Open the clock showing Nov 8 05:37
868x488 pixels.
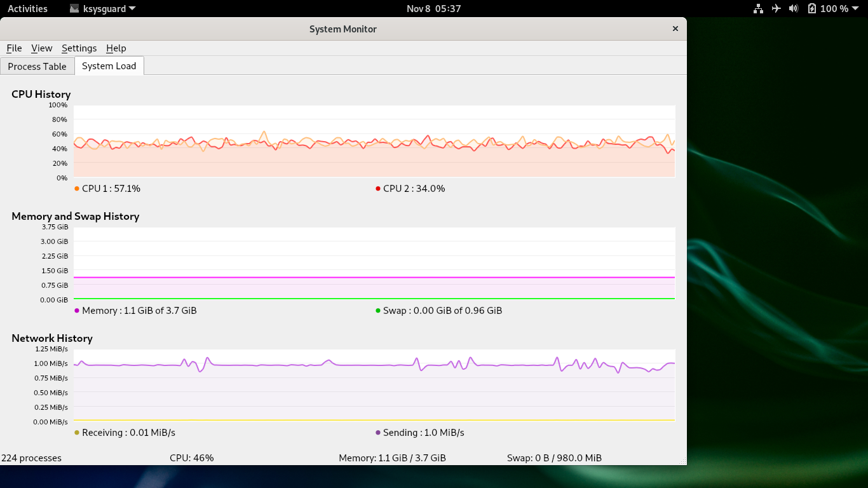[433, 8]
